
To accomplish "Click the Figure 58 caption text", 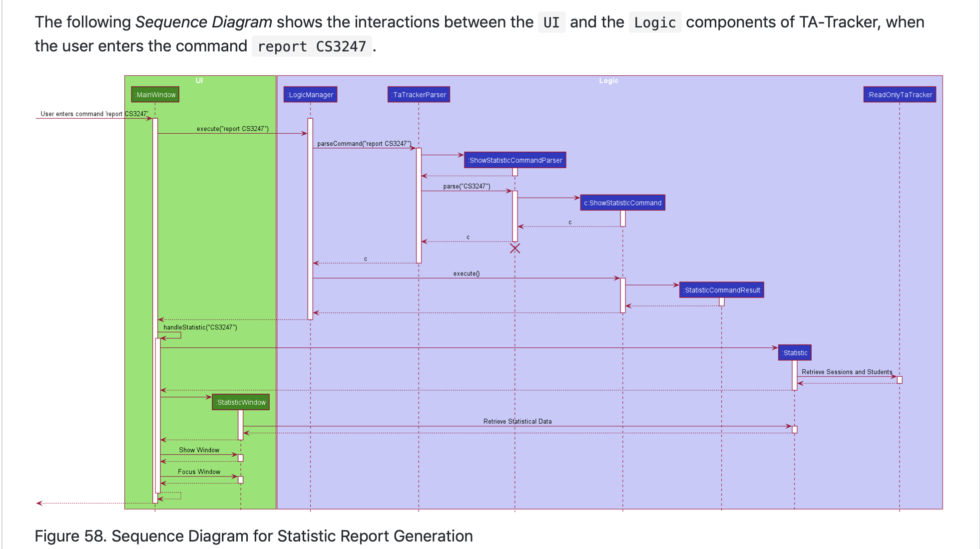I will tap(253, 536).
